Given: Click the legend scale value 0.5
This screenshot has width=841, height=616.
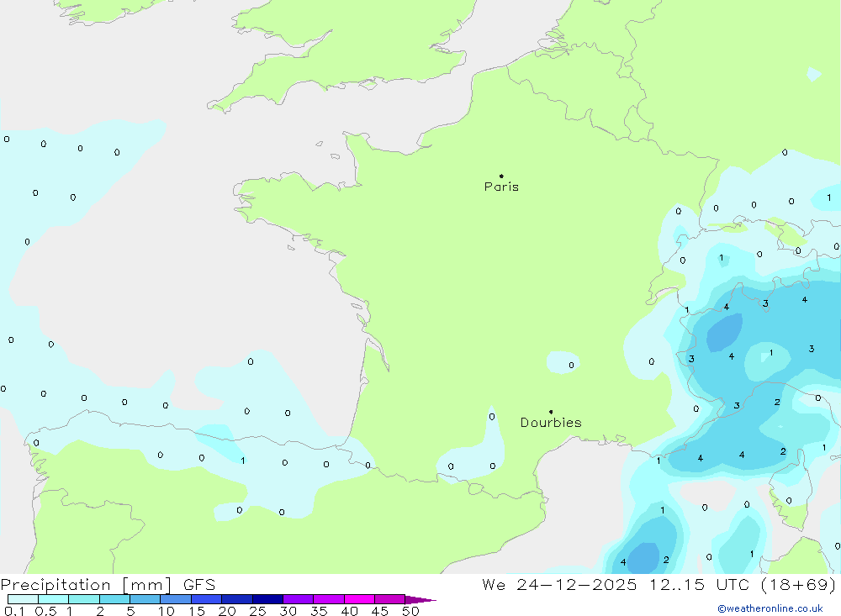Looking at the screenshot, I should click(x=45, y=611).
